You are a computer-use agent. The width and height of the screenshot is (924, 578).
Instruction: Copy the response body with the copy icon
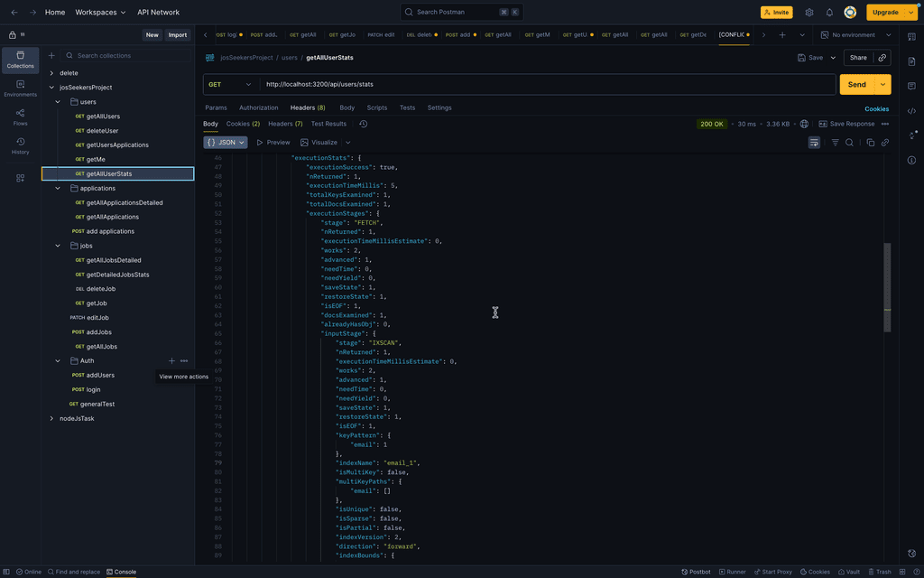[871, 143]
